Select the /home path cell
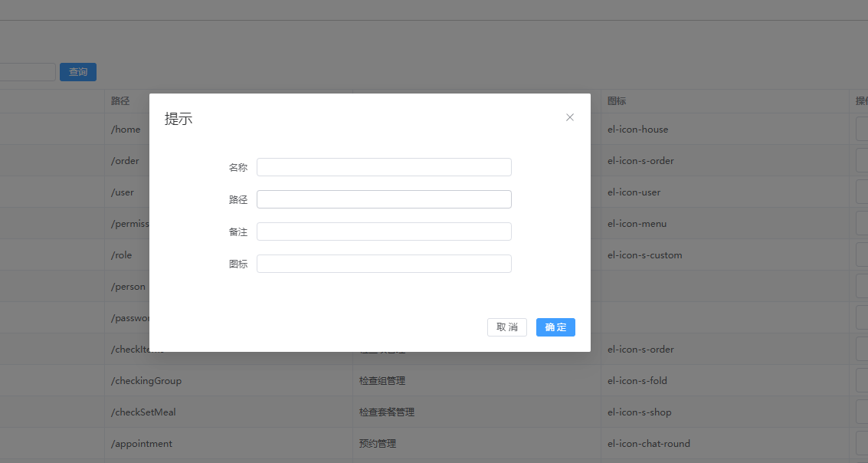 pos(126,130)
